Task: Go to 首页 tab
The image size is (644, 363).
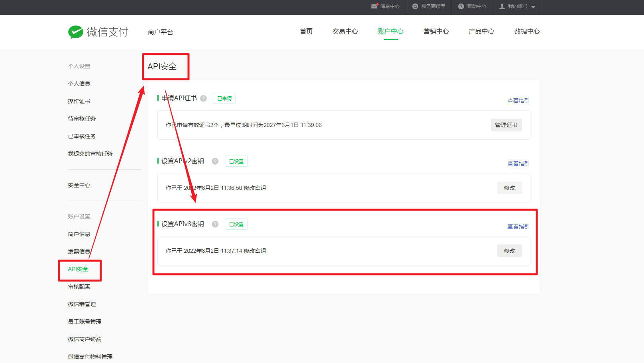Action: [x=306, y=31]
